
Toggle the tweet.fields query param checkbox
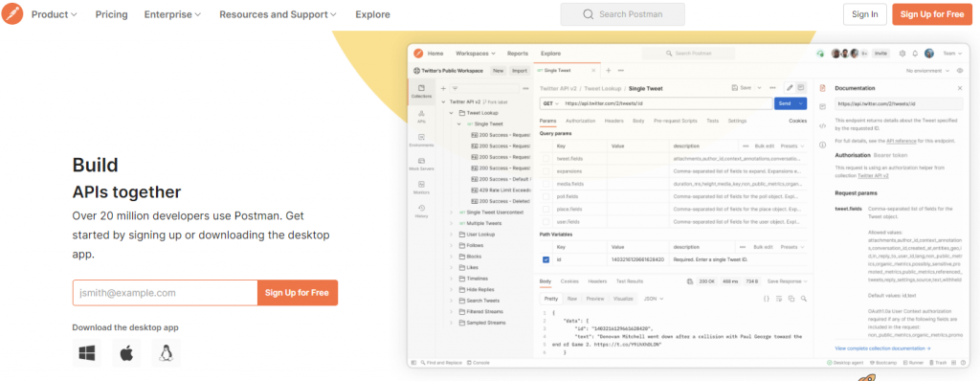coord(546,160)
